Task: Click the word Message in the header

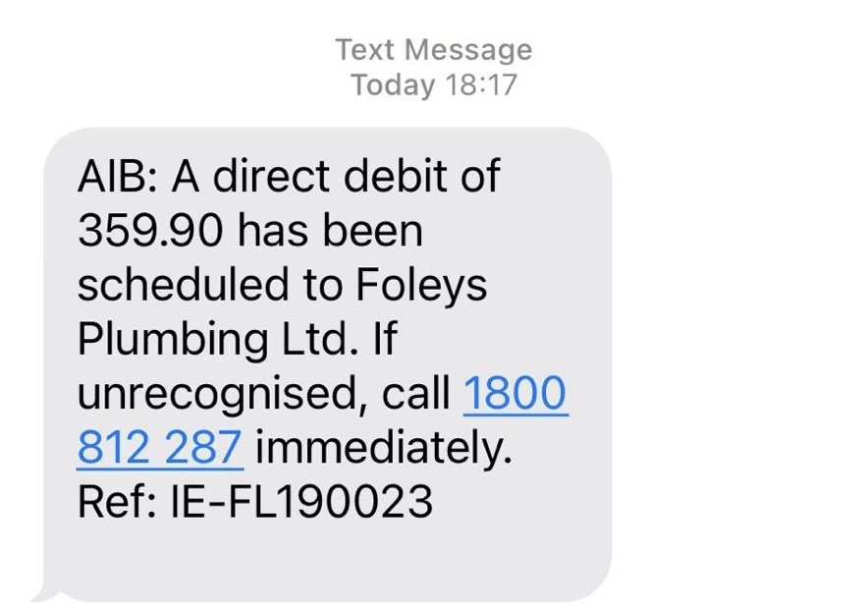Action: pos(467,51)
